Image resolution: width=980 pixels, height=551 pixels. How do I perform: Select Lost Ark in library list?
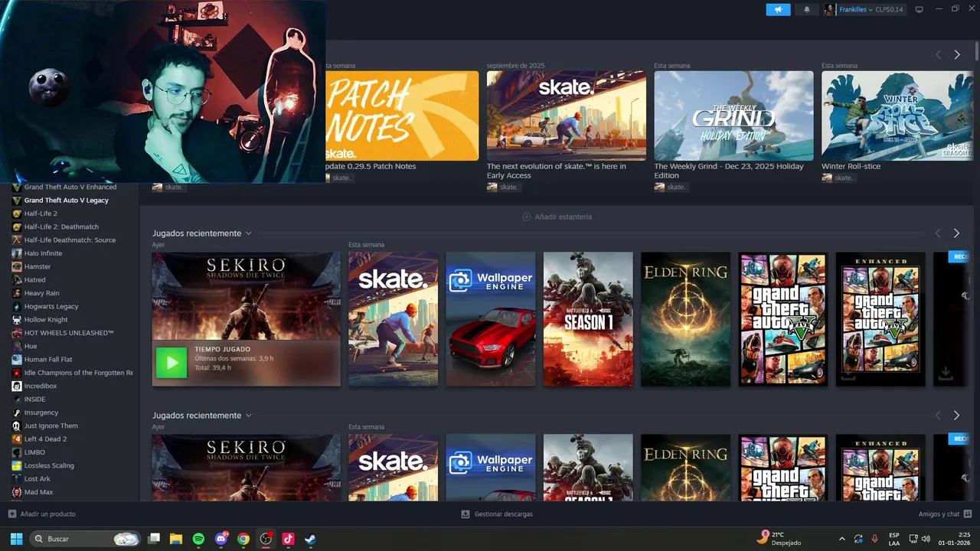pyautogui.click(x=38, y=479)
